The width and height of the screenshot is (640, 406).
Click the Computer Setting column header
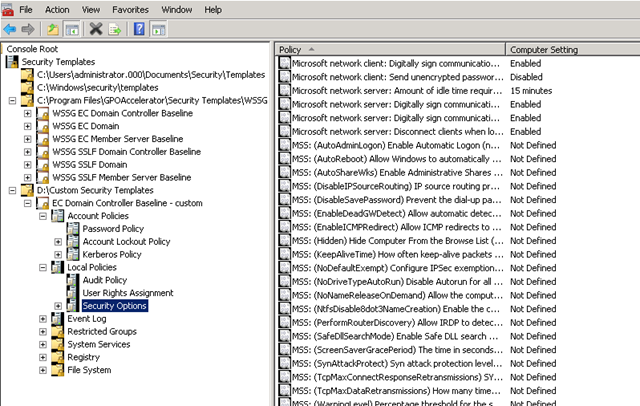pyautogui.click(x=571, y=49)
